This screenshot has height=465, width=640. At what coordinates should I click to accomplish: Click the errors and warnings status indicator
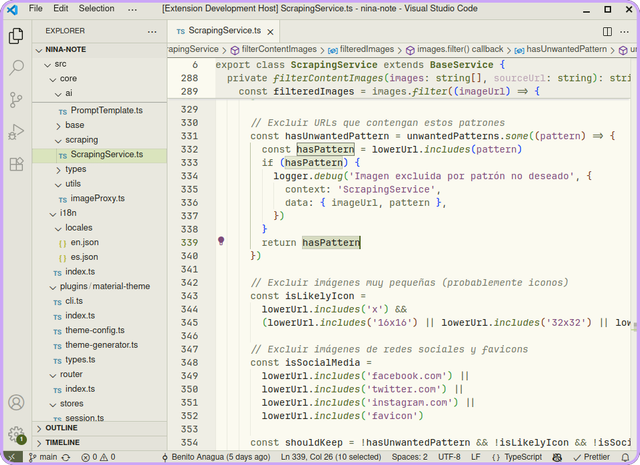tap(98, 457)
